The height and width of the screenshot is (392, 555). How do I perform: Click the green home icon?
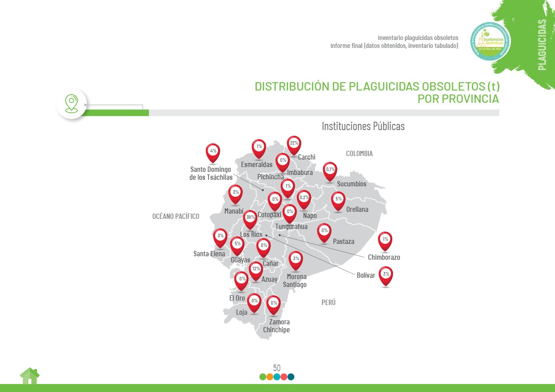[x=29, y=376]
